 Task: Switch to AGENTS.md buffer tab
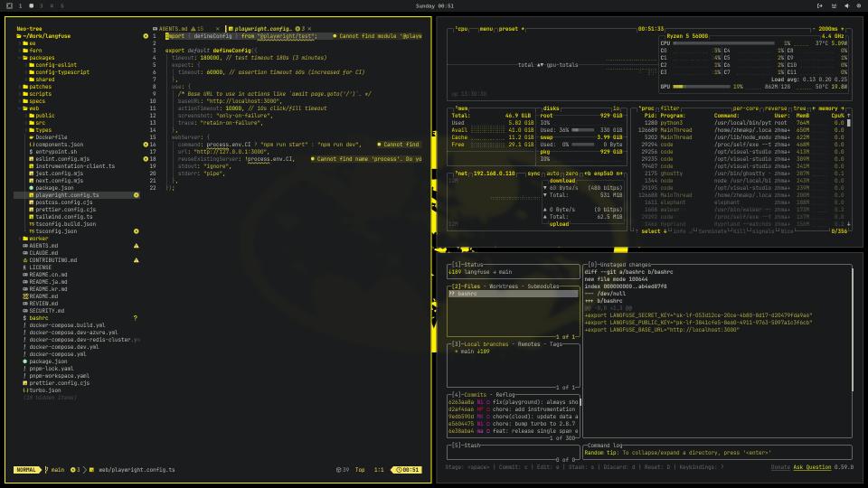pyautogui.click(x=173, y=29)
